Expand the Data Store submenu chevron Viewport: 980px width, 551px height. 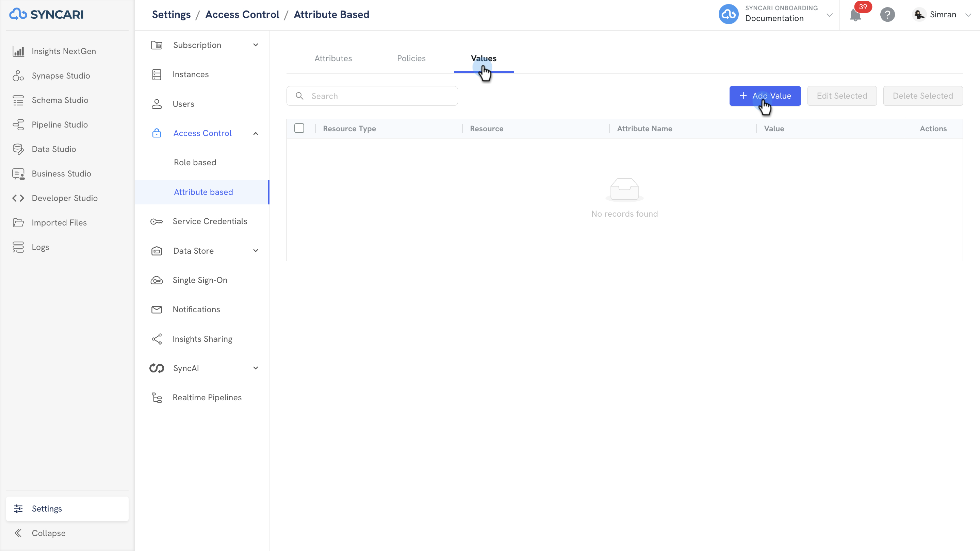256,251
